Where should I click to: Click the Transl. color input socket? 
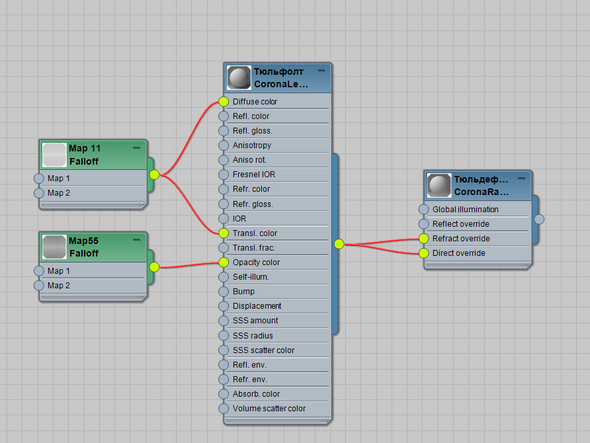coord(224,233)
